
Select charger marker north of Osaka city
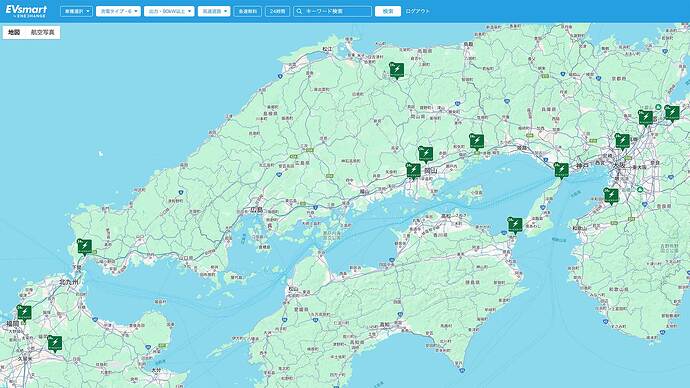[x=622, y=142]
